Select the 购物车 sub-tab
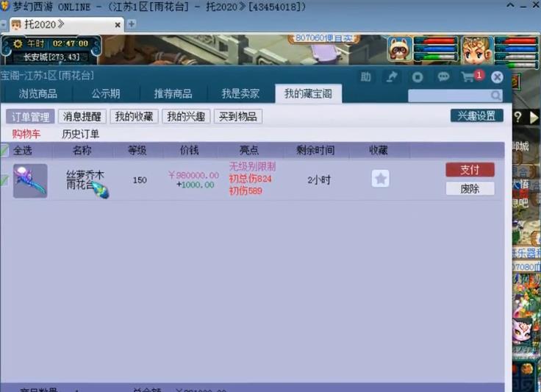Screen dimensions: 541x392 pos(26,134)
